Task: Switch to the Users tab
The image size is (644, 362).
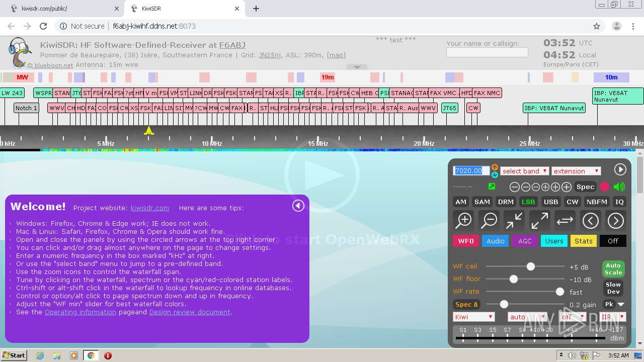Action: pos(554,241)
